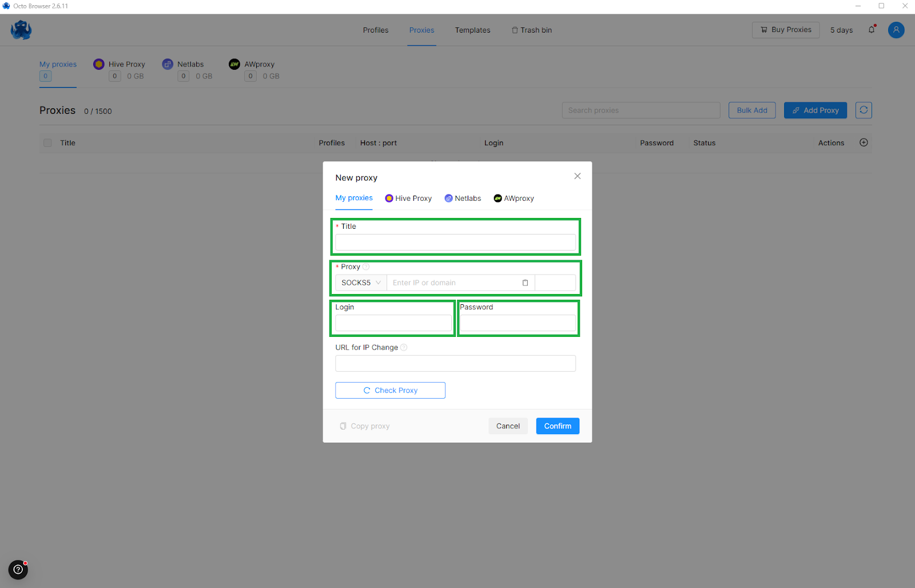Viewport: 915px width, 588px height.
Task: Open the help support bubble
Action: pyautogui.click(x=18, y=570)
